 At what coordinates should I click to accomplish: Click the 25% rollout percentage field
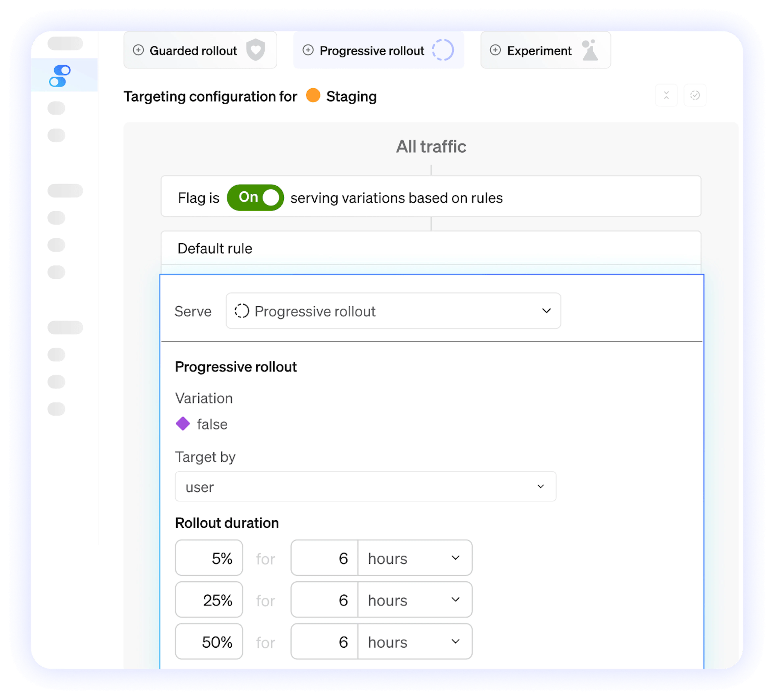[209, 600]
